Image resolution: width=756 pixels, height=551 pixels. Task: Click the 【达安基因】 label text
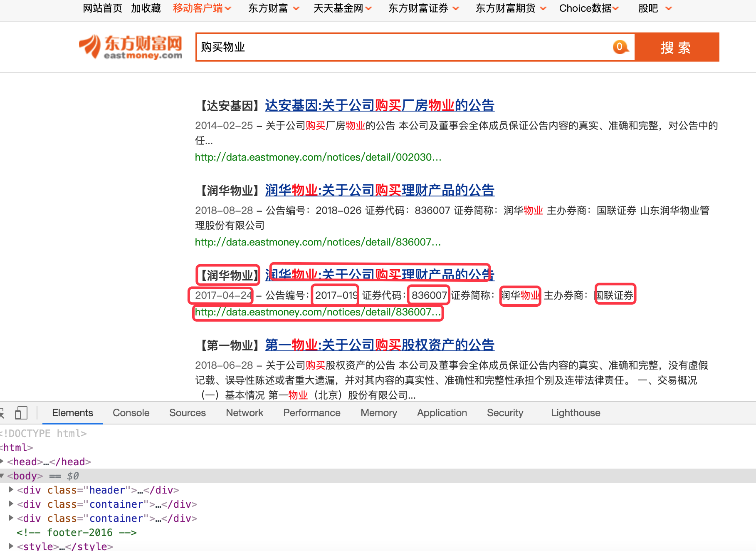[x=230, y=106]
